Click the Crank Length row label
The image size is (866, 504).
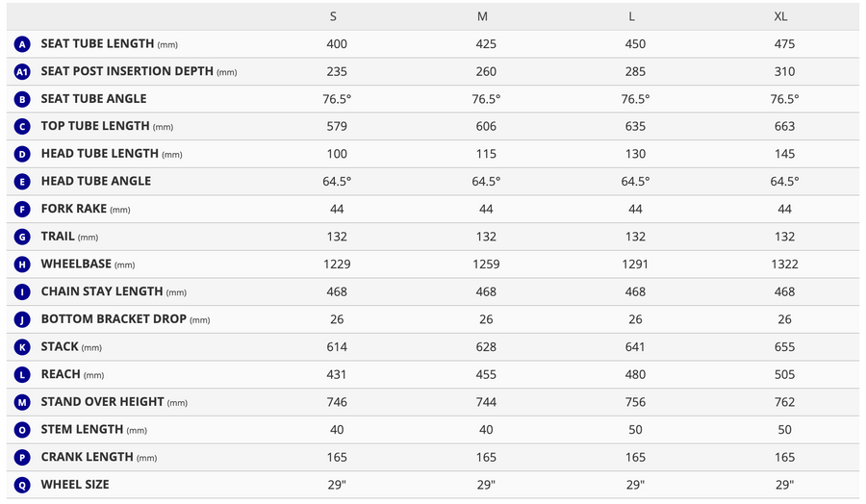coord(99,457)
